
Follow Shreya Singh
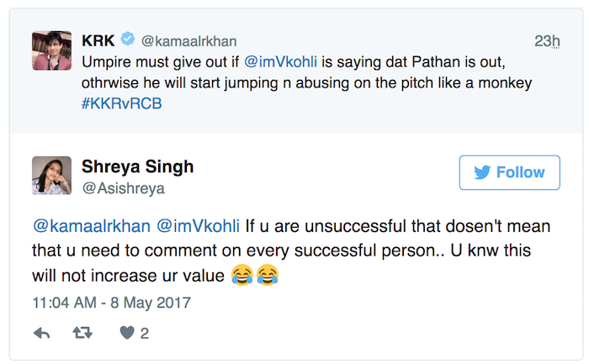coord(509,172)
